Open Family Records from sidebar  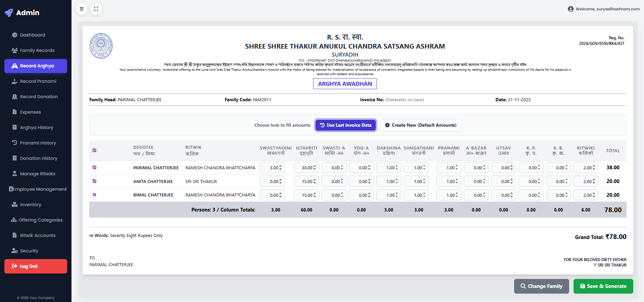tap(37, 50)
